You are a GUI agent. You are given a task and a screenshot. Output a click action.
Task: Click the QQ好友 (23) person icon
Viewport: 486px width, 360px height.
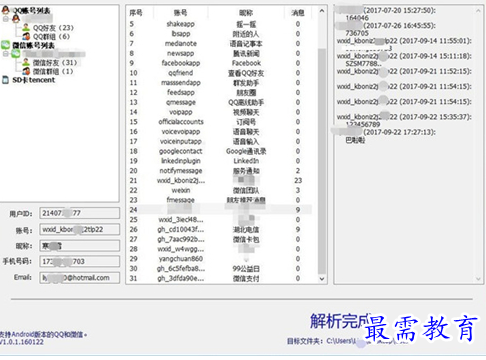coord(26,27)
